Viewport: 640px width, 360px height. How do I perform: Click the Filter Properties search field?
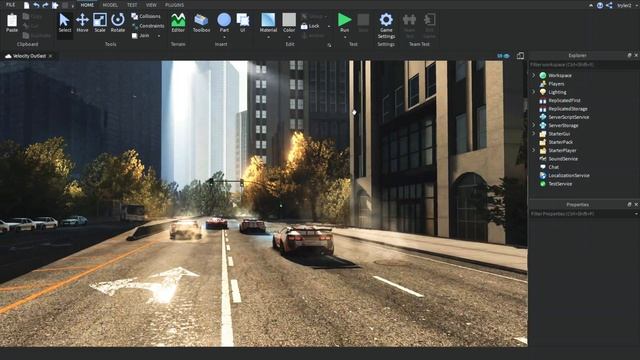(580, 214)
